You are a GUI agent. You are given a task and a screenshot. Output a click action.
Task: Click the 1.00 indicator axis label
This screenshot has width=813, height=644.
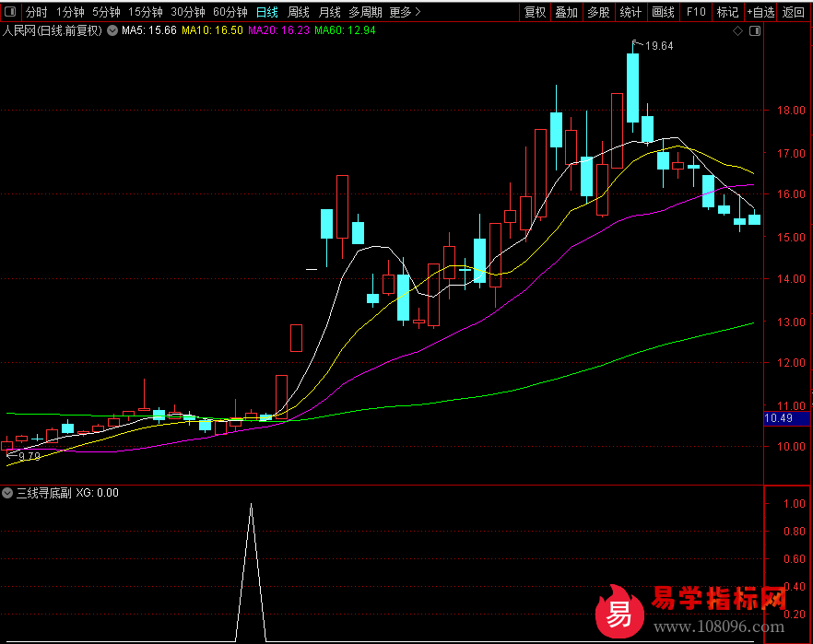794,504
